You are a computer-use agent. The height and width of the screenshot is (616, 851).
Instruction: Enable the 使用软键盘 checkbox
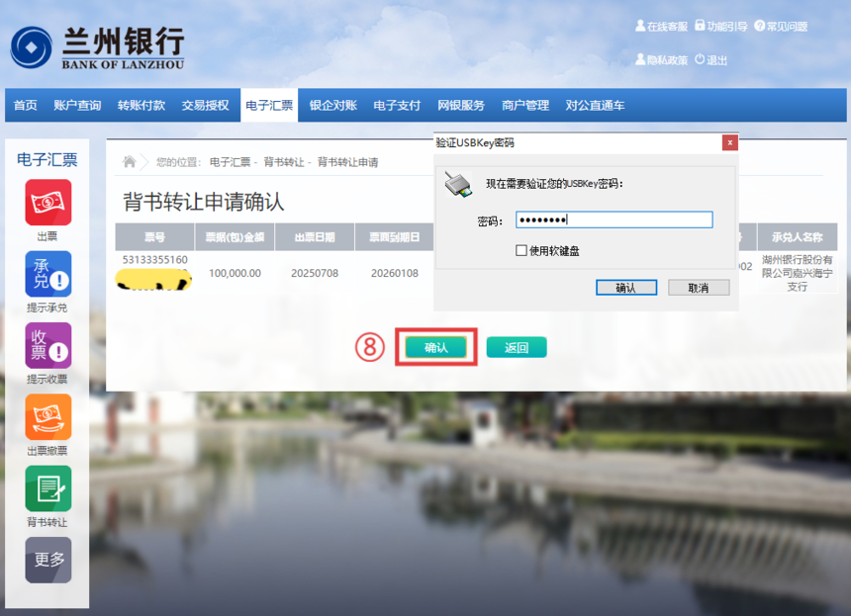[521, 250]
